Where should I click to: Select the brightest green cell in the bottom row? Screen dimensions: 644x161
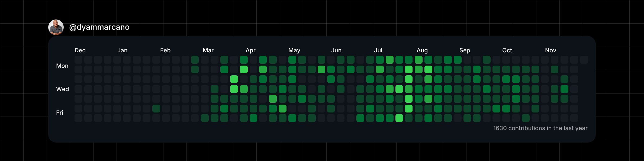[x=399, y=118]
